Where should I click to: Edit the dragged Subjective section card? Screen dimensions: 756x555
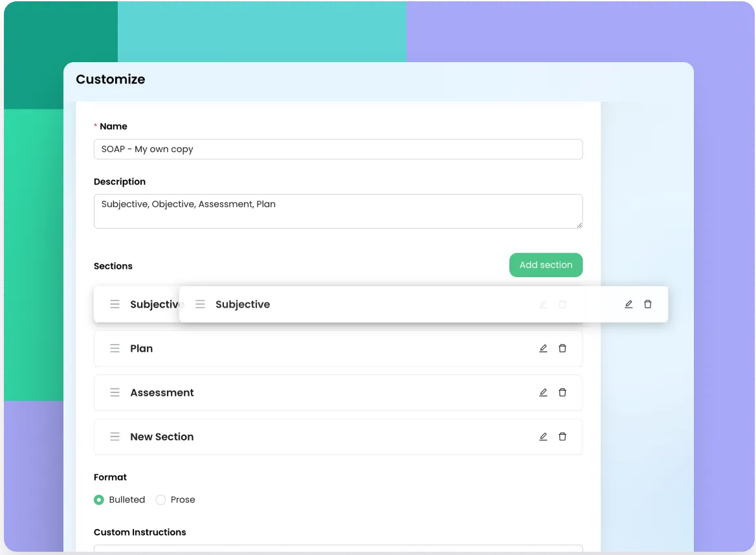pos(628,304)
